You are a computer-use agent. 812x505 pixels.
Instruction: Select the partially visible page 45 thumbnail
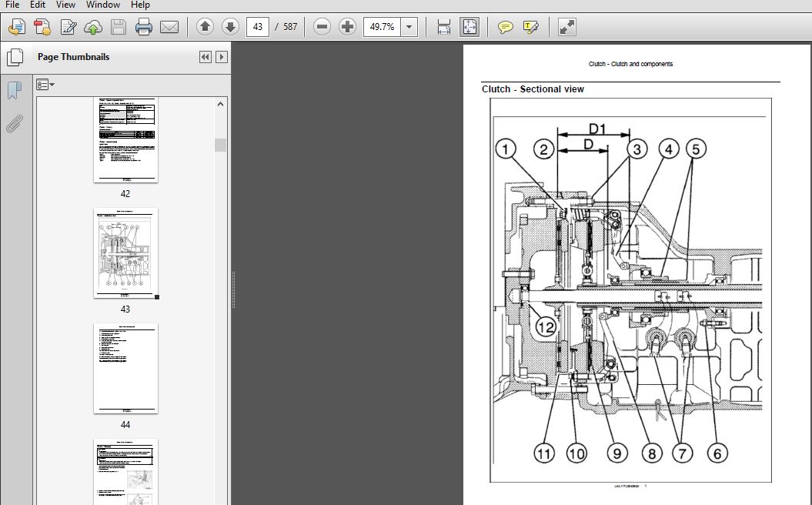pyautogui.click(x=125, y=472)
